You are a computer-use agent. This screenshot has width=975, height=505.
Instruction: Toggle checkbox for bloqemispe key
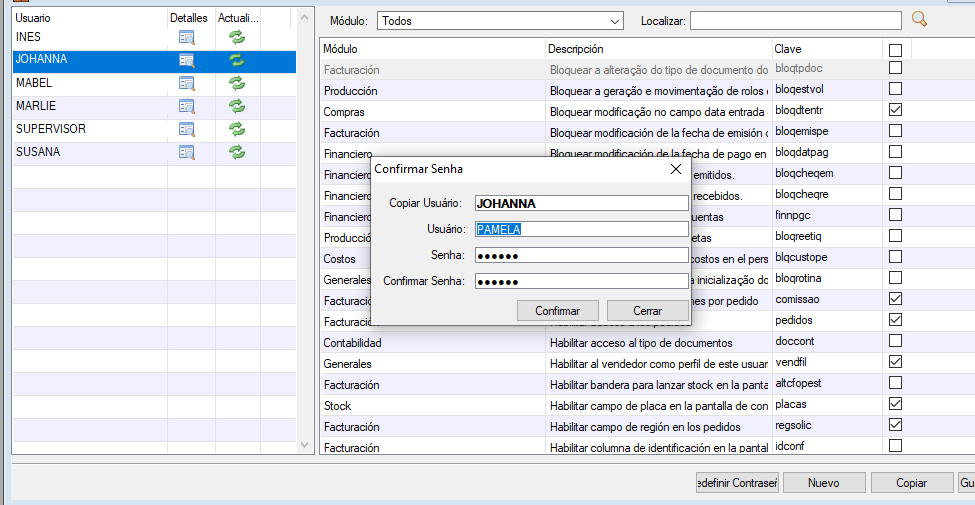(895, 131)
